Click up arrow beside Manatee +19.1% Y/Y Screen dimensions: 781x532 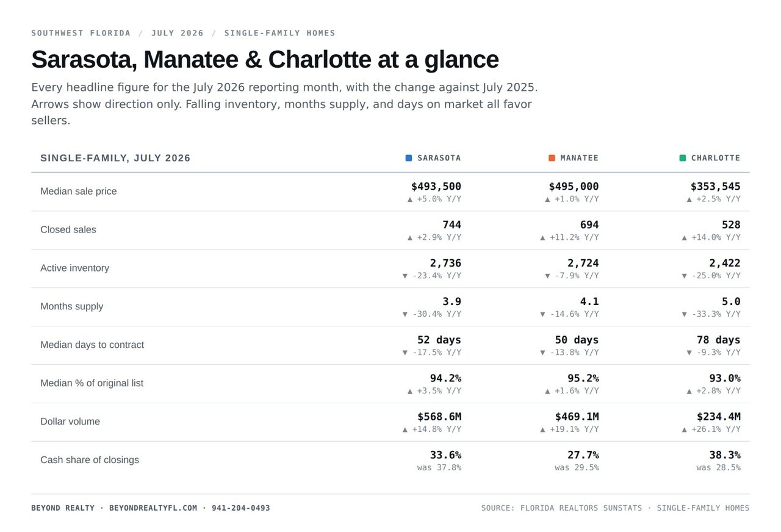point(543,430)
